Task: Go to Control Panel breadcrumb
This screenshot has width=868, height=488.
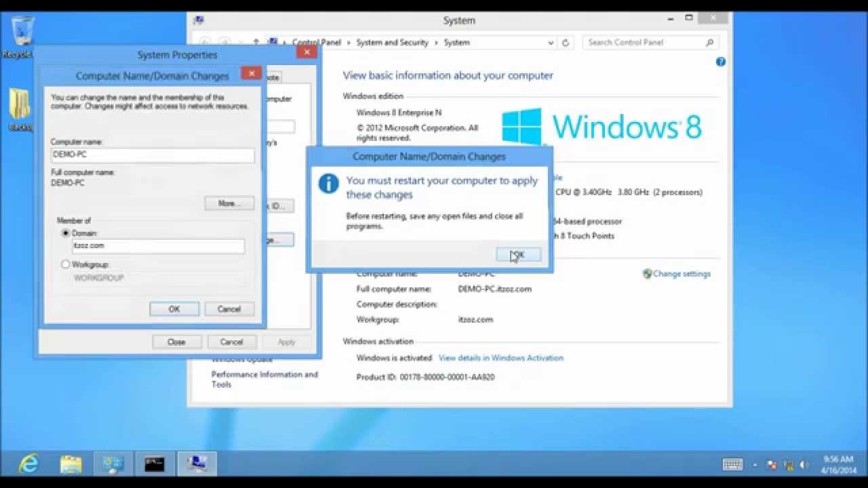Action: tap(317, 42)
